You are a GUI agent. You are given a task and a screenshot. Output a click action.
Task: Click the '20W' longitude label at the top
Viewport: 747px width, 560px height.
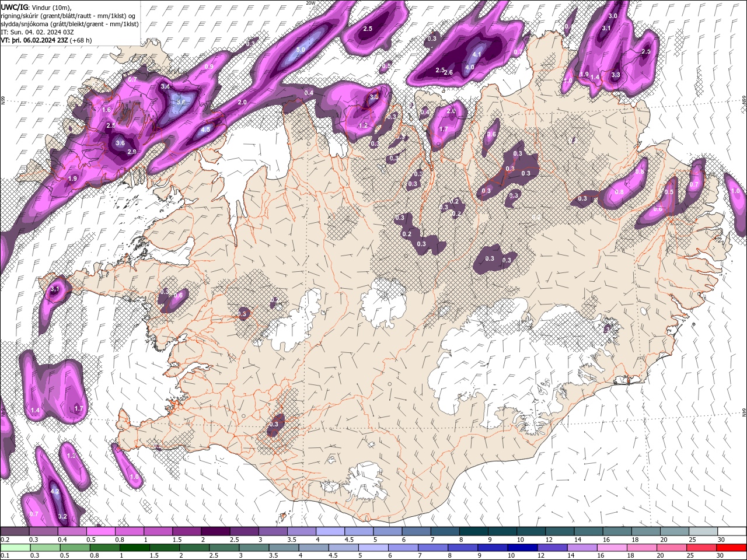coord(310,3)
